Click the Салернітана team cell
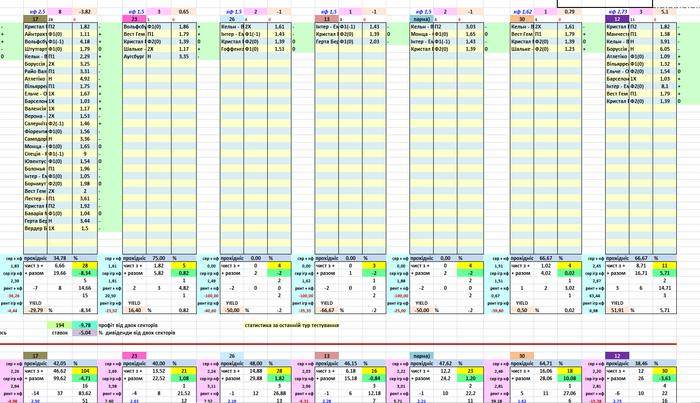This screenshot has height=403, width=700. (35, 124)
